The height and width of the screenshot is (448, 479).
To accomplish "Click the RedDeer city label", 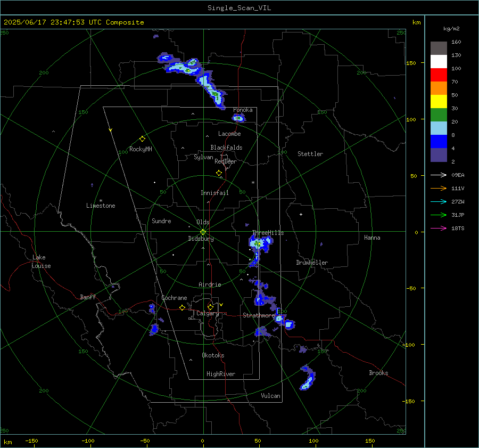I will 226,161.
